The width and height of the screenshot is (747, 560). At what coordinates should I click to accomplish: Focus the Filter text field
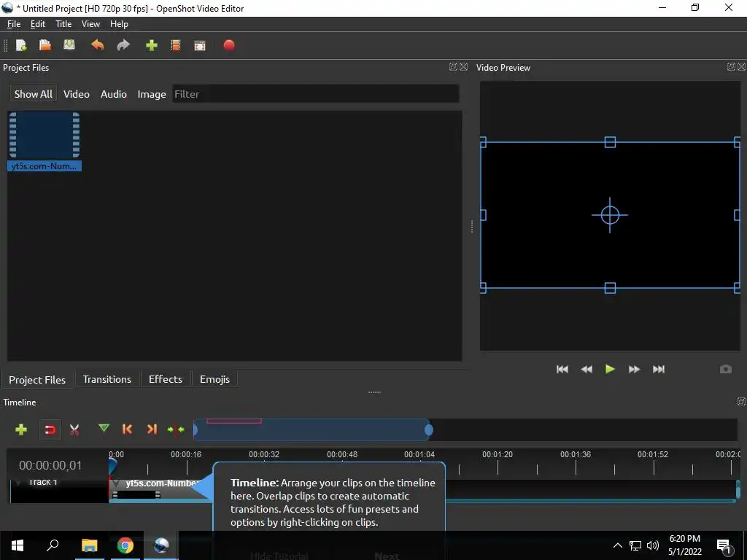point(315,94)
